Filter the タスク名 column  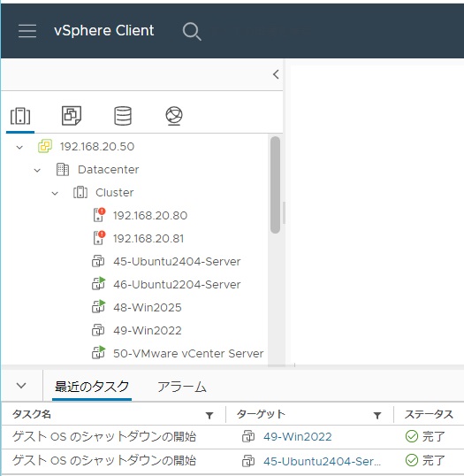click(209, 415)
